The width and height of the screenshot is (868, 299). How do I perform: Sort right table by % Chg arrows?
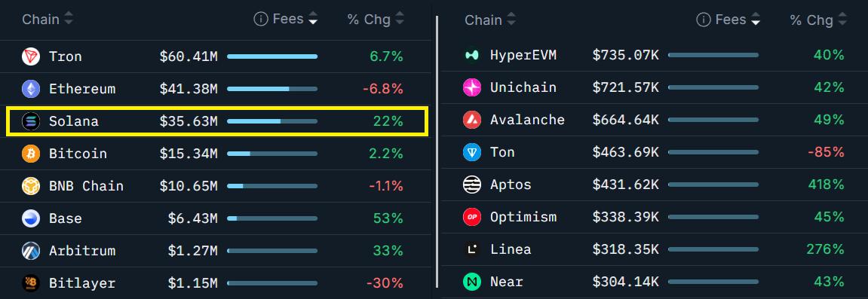[842, 20]
